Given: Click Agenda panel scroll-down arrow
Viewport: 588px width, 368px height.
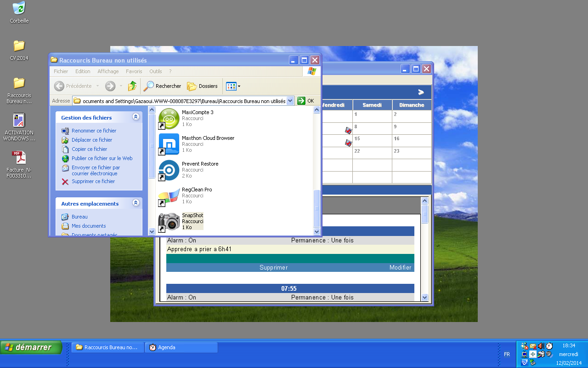Looking at the screenshot, I should click(x=424, y=298).
